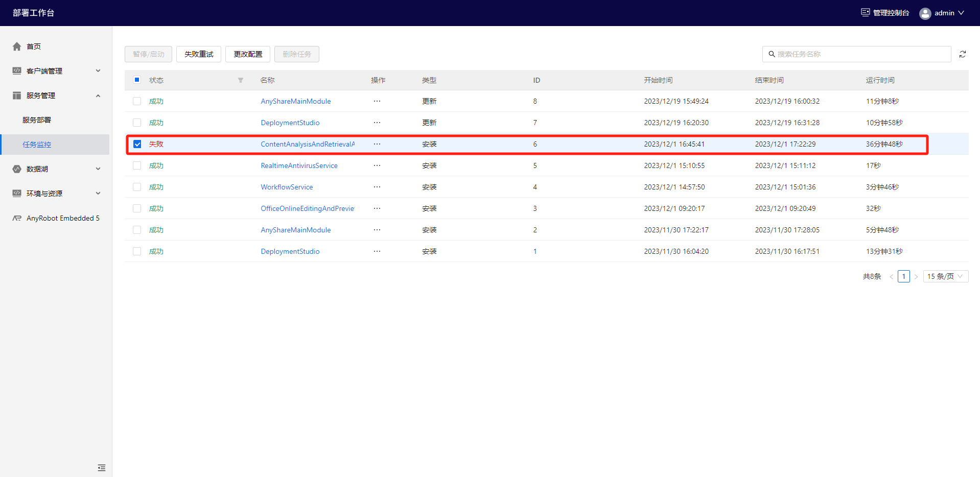Click the AnyRobot Embedded 5 icon

coord(17,218)
